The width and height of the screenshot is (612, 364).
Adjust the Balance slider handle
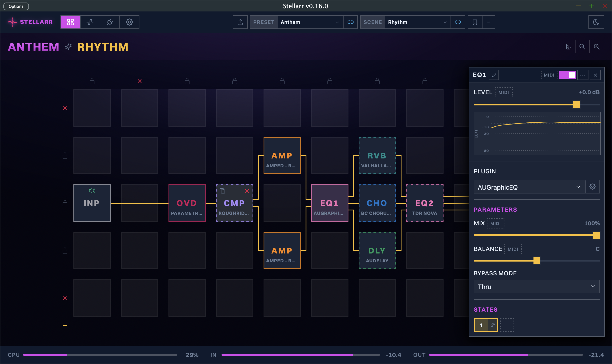[537, 260]
